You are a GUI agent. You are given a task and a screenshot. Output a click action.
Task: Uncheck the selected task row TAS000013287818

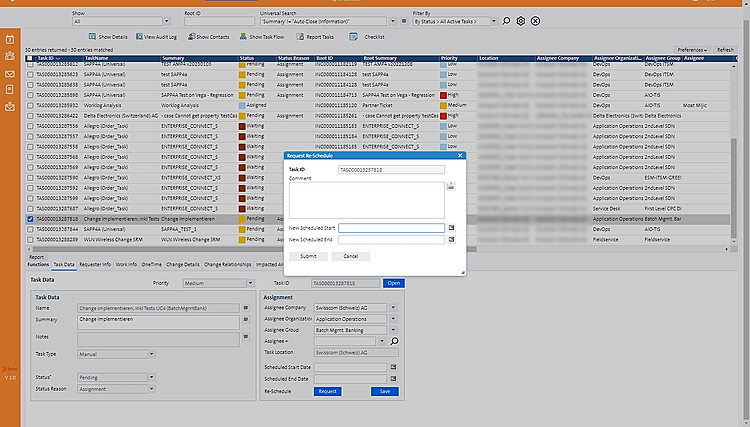pos(30,218)
